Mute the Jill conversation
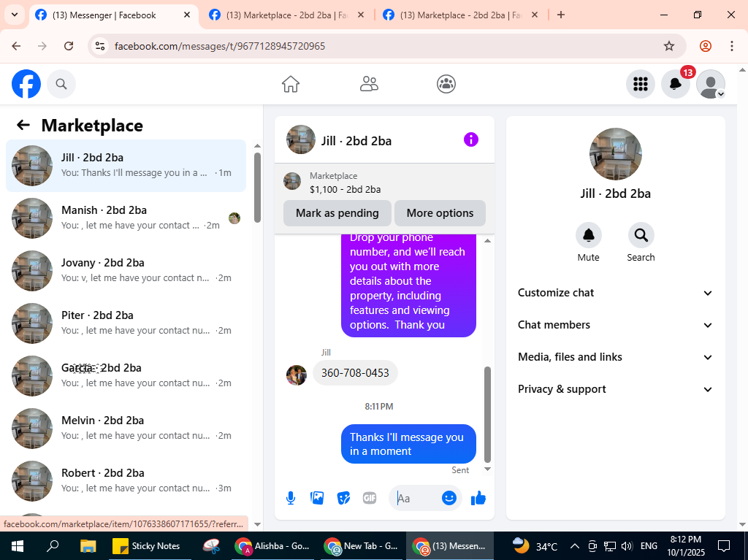 (x=588, y=235)
